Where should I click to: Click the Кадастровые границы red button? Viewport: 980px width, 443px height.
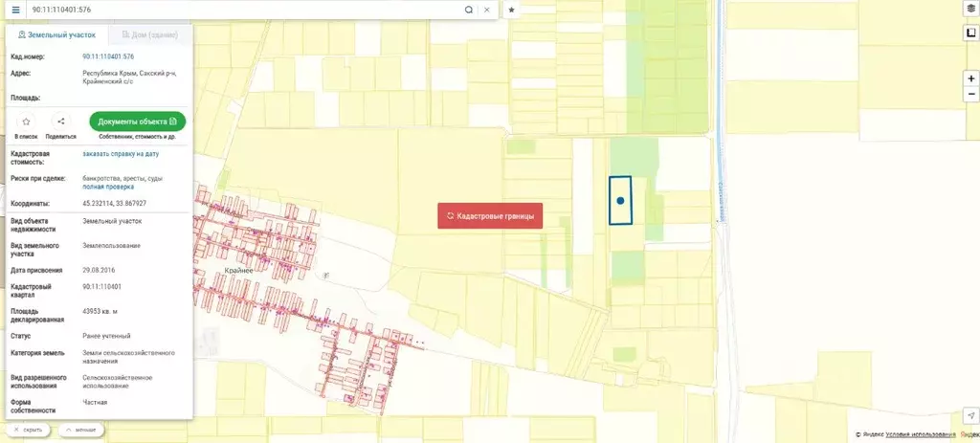click(x=490, y=215)
